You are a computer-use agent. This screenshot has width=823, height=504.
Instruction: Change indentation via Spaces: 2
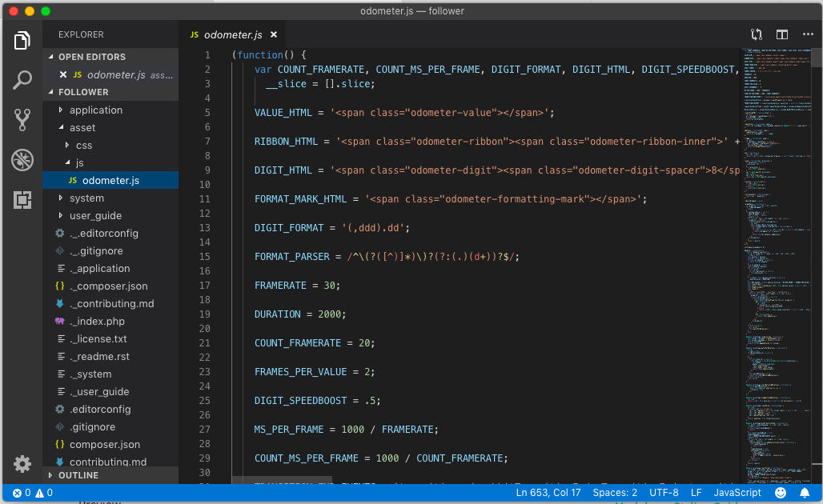615,493
